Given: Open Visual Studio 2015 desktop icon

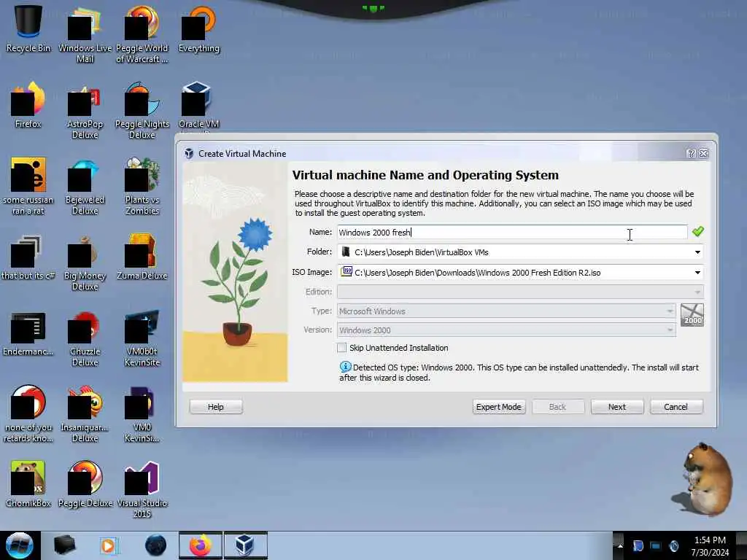Looking at the screenshot, I should [x=142, y=489].
